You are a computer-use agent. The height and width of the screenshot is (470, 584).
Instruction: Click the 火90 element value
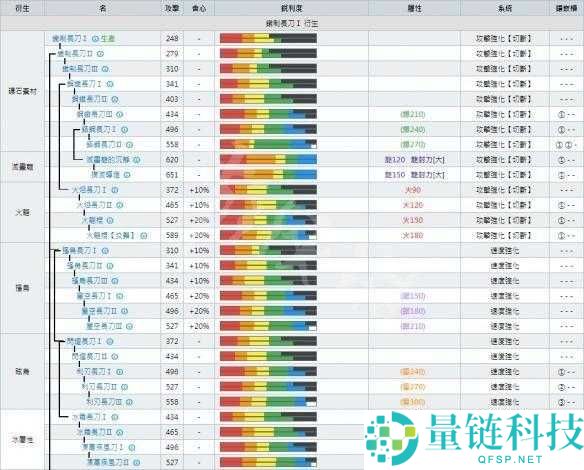pos(413,190)
